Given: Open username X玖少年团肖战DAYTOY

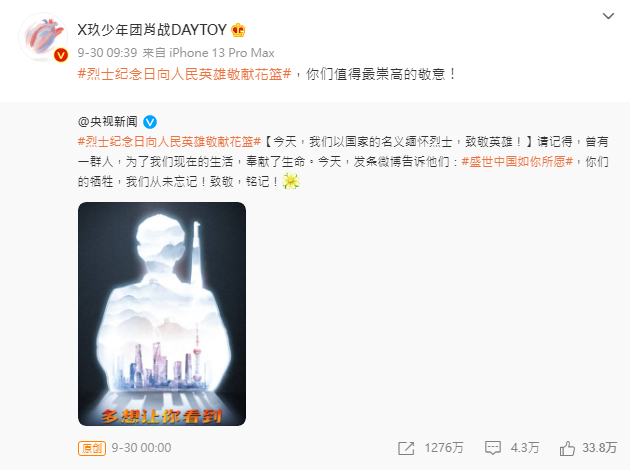Looking at the screenshot, I should click(152, 30).
